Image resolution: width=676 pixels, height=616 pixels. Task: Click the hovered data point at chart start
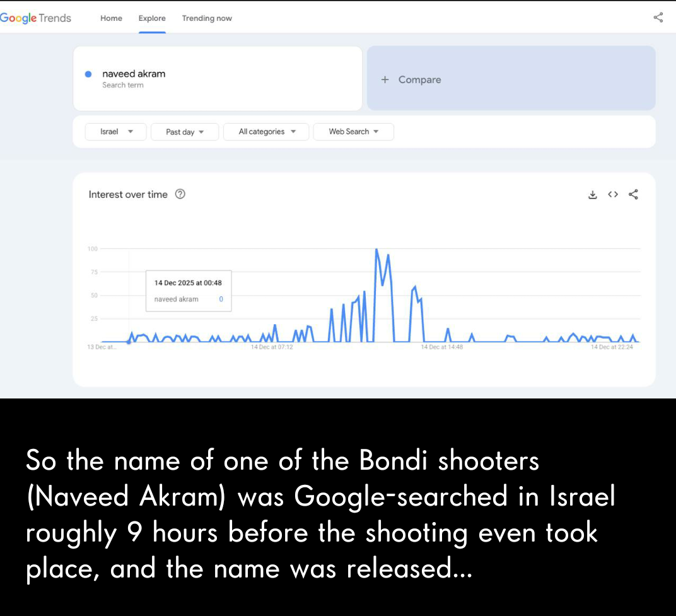pos(129,342)
